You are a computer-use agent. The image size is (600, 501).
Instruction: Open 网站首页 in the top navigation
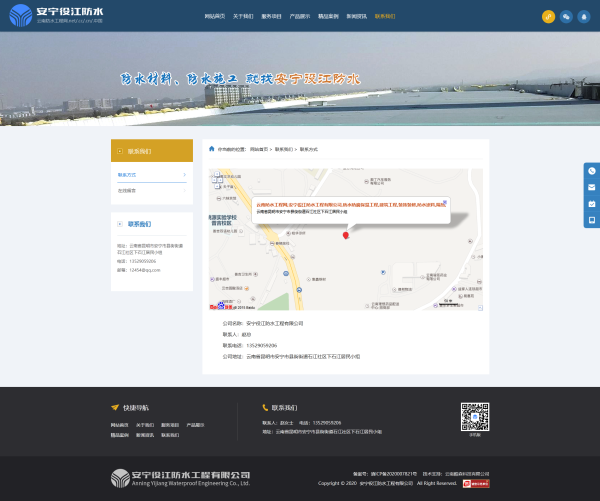(x=215, y=16)
